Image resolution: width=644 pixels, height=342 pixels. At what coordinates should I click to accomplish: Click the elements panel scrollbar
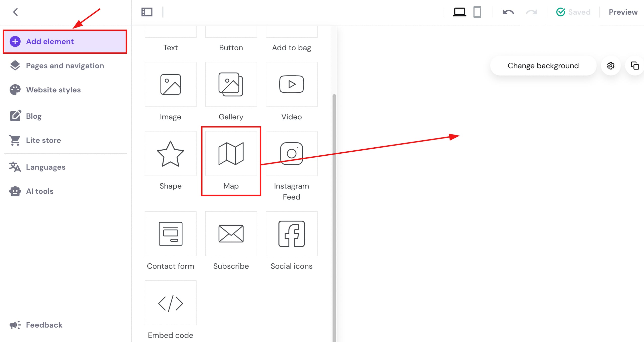tap(334, 201)
